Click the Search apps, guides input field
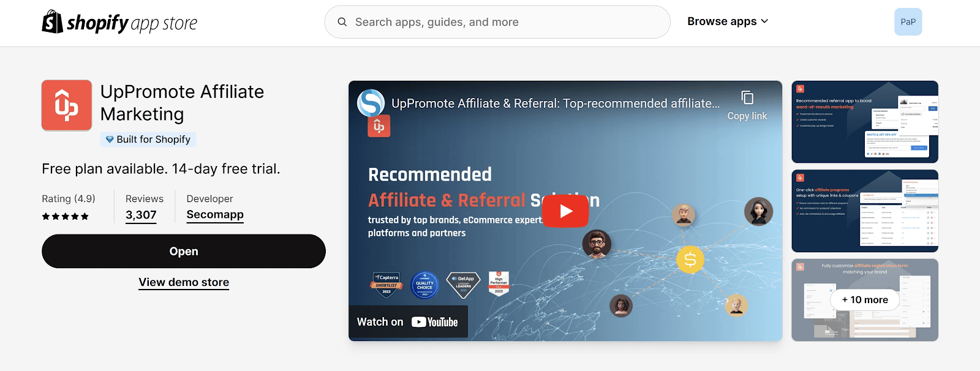The image size is (980, 371). [497, 22]
